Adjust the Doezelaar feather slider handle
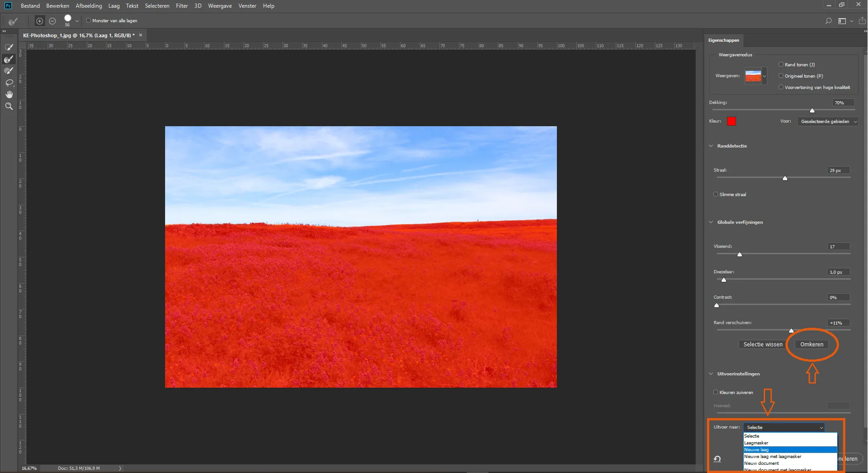 point(724,280)
